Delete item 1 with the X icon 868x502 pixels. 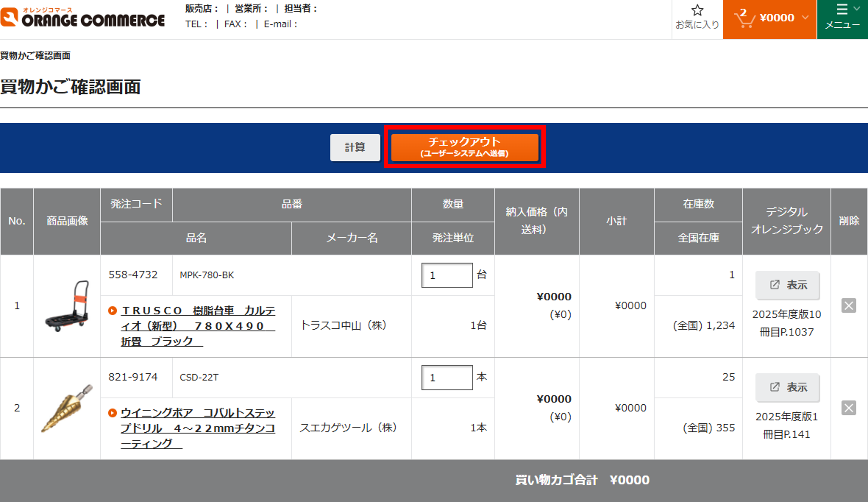(849, 306)
